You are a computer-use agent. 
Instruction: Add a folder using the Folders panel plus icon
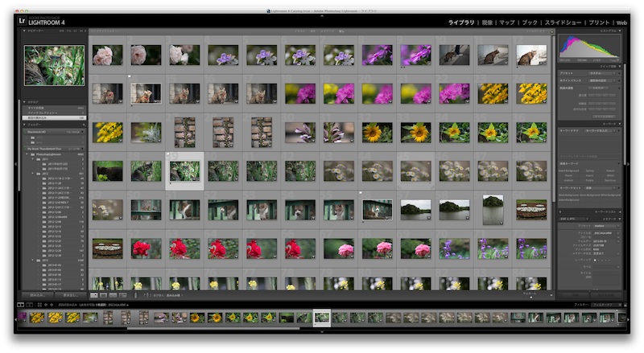[x=85, y=125]
